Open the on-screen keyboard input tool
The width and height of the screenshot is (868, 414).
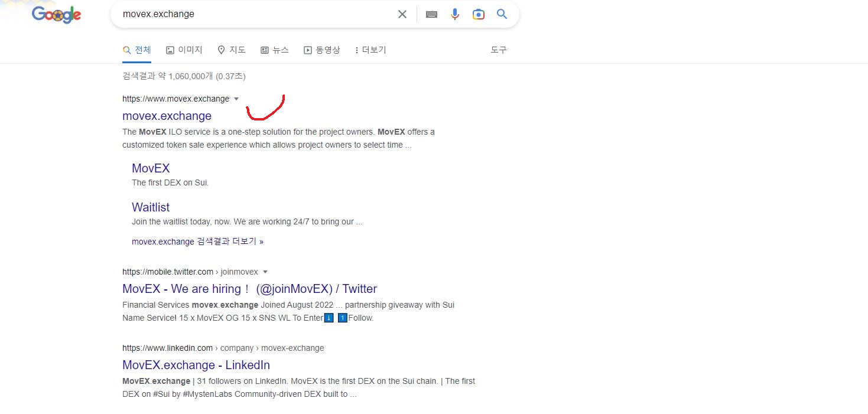pos(431,14)
